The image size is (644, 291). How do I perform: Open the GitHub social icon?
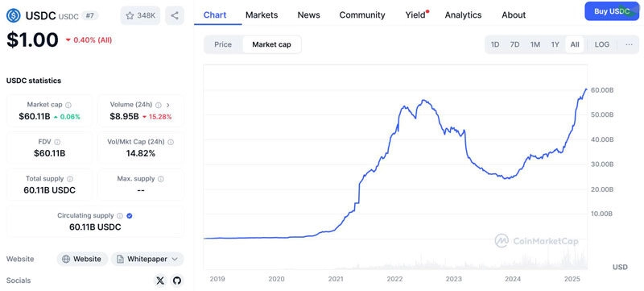click(x=177, y=281)
